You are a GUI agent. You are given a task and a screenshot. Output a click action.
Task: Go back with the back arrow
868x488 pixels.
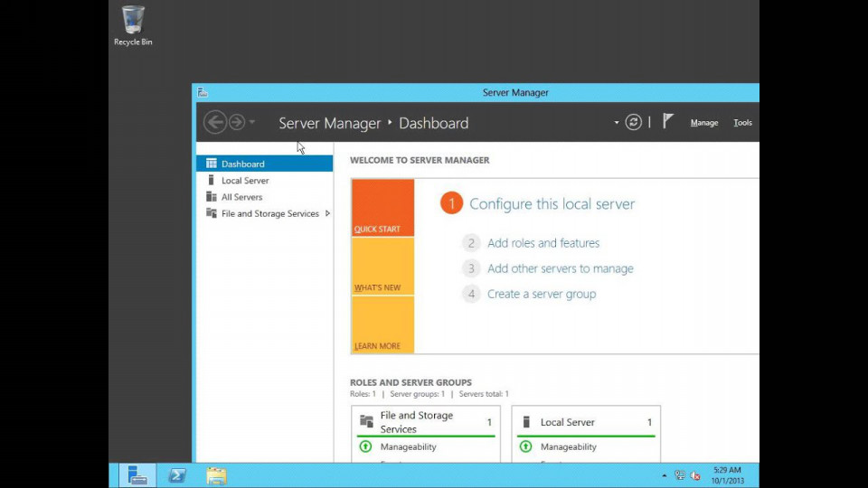pos(215,122)
